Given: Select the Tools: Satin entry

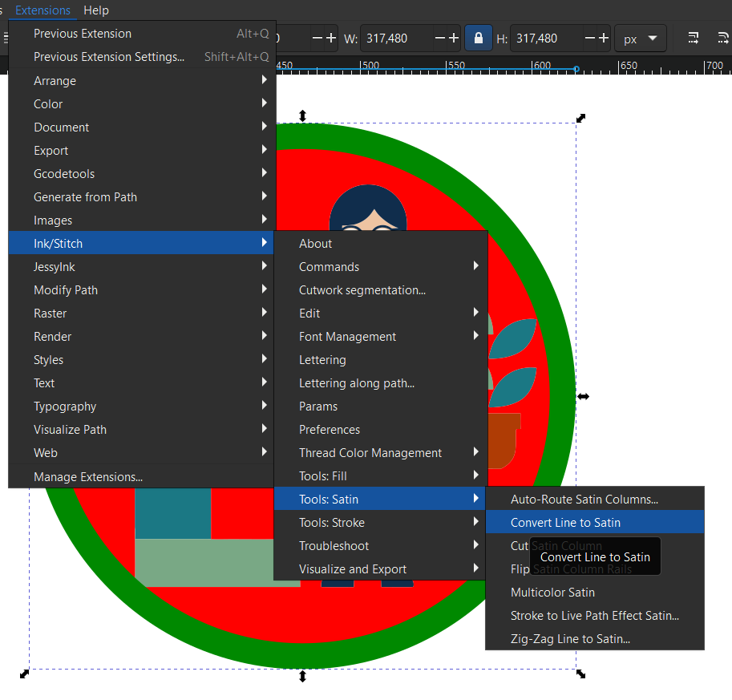Looking at the screenshot, I should pos(380,500).
